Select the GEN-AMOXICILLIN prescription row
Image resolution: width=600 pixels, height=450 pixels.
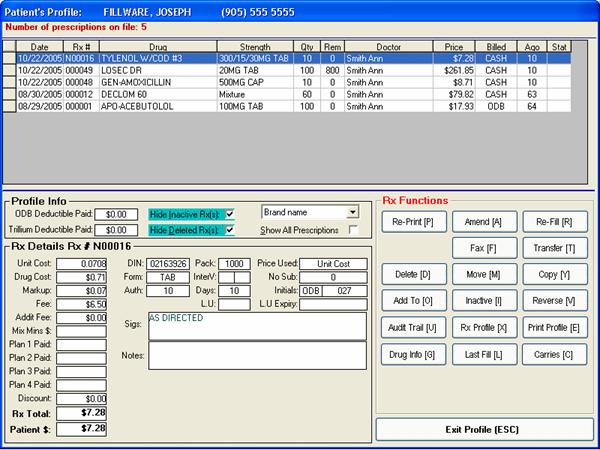tap(293, 82)
